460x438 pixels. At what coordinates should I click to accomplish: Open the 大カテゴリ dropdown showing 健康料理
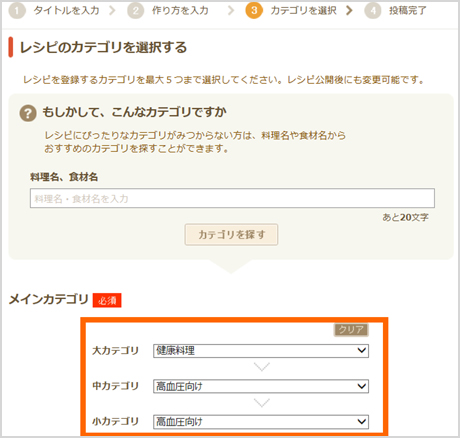pyautogui.click(x=261, y=351)
